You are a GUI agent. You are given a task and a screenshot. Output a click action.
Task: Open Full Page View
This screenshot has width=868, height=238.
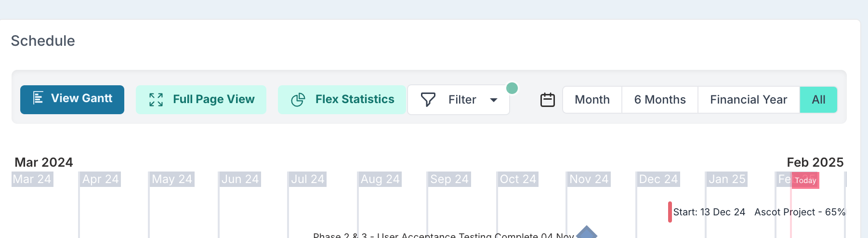point(201,100)
